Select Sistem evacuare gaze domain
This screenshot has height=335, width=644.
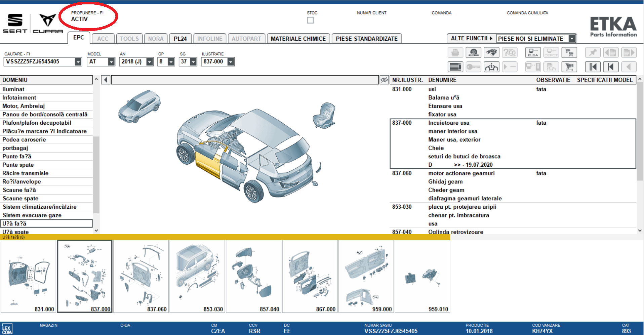click(x=46, y=215)
